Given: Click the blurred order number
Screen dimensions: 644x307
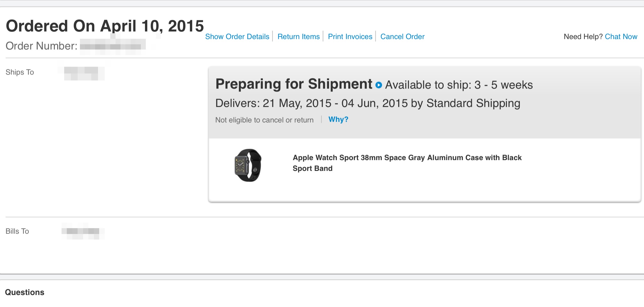Looking at the screenshot, I should [112, 46].
